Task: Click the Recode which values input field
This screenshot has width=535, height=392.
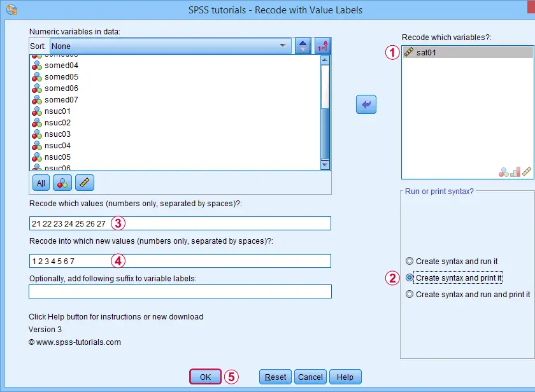Action: (180, 223)
